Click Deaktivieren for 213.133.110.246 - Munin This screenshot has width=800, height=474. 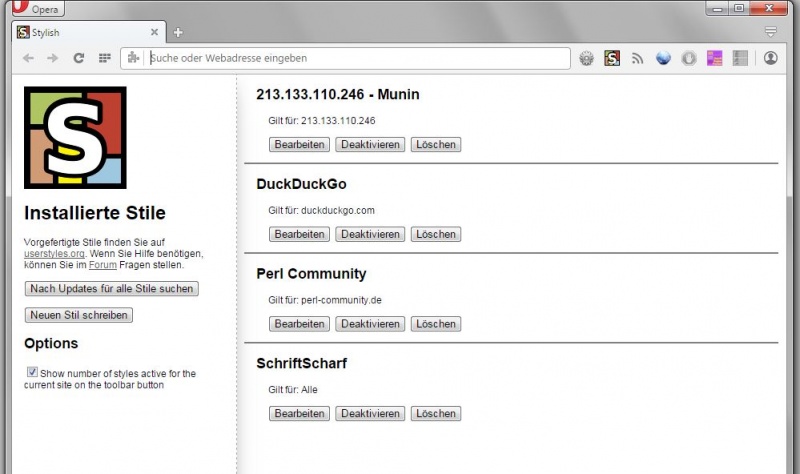pos(370,144)
